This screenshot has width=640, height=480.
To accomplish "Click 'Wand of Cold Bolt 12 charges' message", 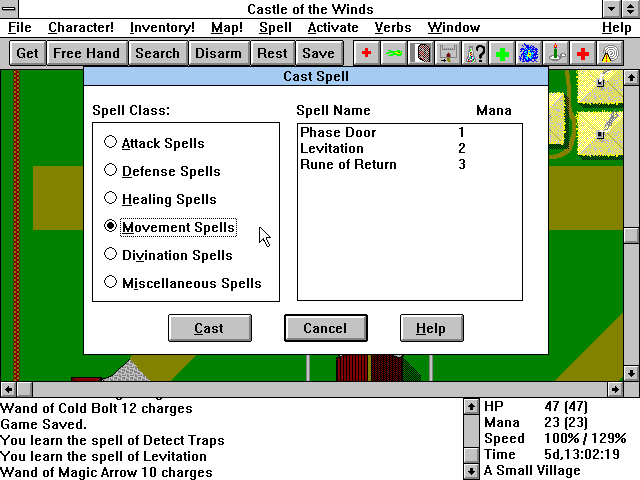I will [96, 408].
